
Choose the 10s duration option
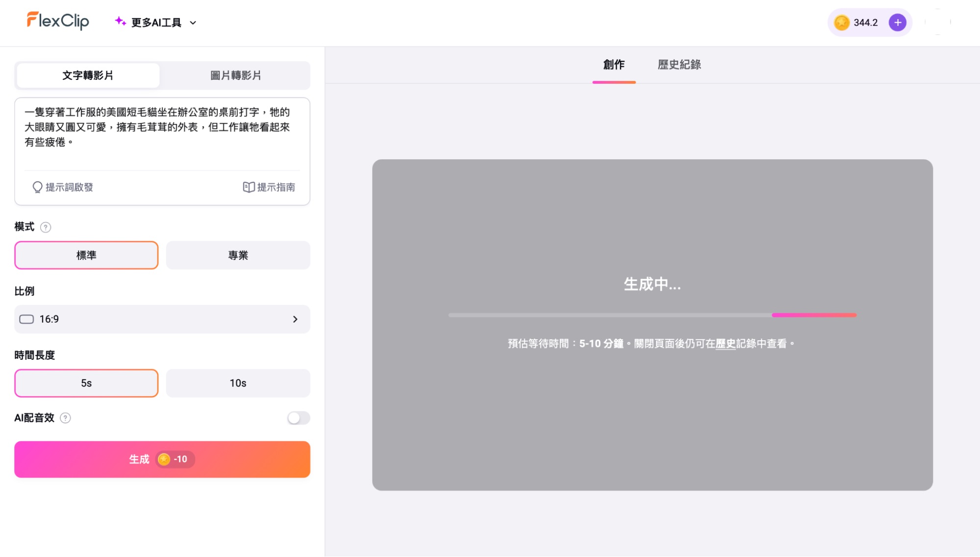click(238, 383)
